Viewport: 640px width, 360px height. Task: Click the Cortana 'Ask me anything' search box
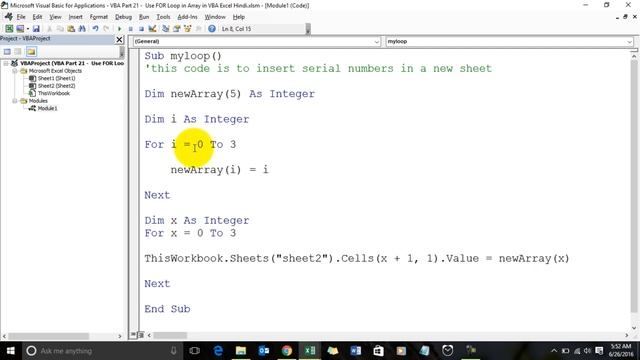pos(102,351)
